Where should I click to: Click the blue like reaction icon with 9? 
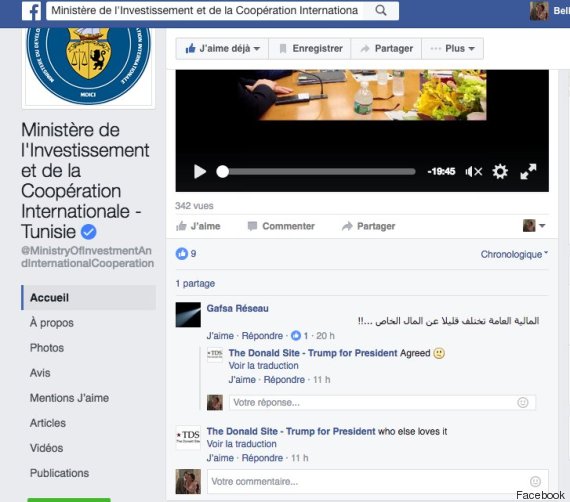point(182,253)
